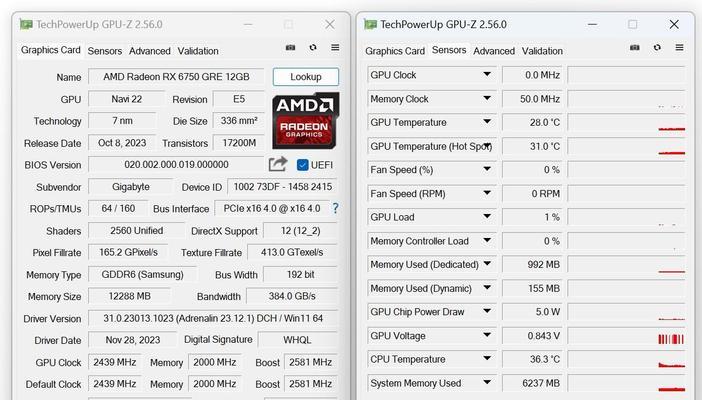Select Graphics Card tab in left window
The image size is (702, 400).
click(x=51, y=50)
